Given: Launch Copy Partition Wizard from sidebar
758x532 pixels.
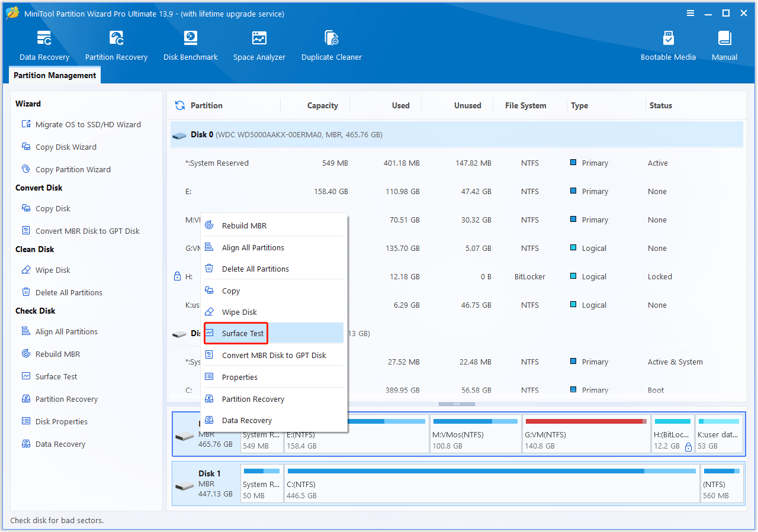Looking at the screenshot, I should 66,169.
